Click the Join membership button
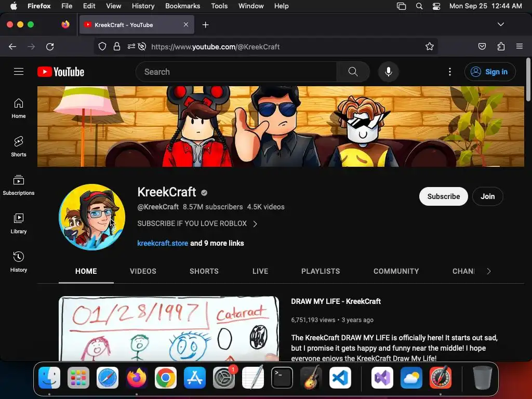Viewport: 532px width, 399px height. pos(487,196)
